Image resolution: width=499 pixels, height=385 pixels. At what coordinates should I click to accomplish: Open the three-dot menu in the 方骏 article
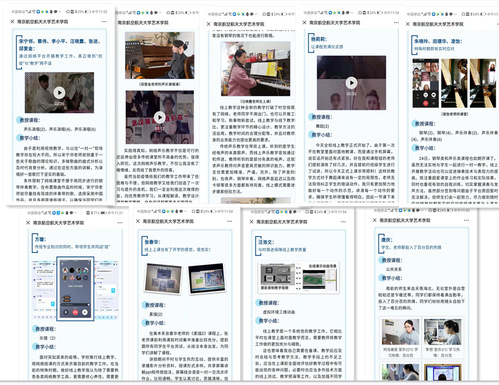pos(120,223)
